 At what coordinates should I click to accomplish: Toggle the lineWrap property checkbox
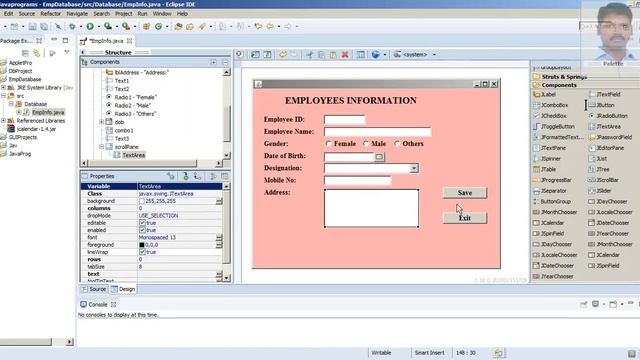142,252
